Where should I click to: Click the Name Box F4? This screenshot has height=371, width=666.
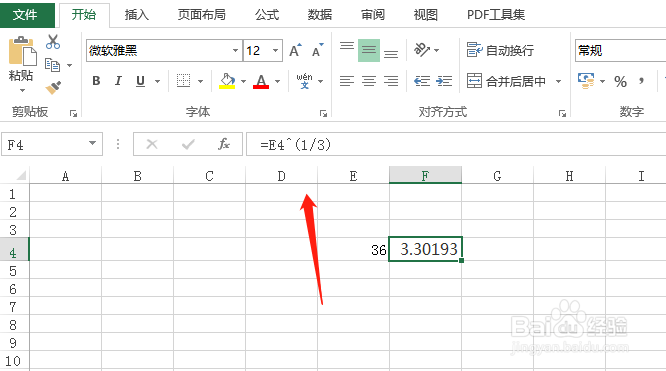(45, 144)
